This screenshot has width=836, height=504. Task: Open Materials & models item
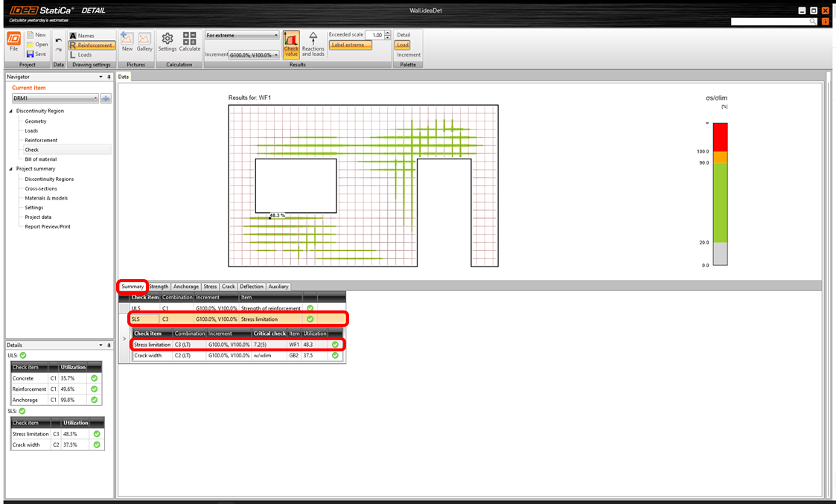pos(46,198)
